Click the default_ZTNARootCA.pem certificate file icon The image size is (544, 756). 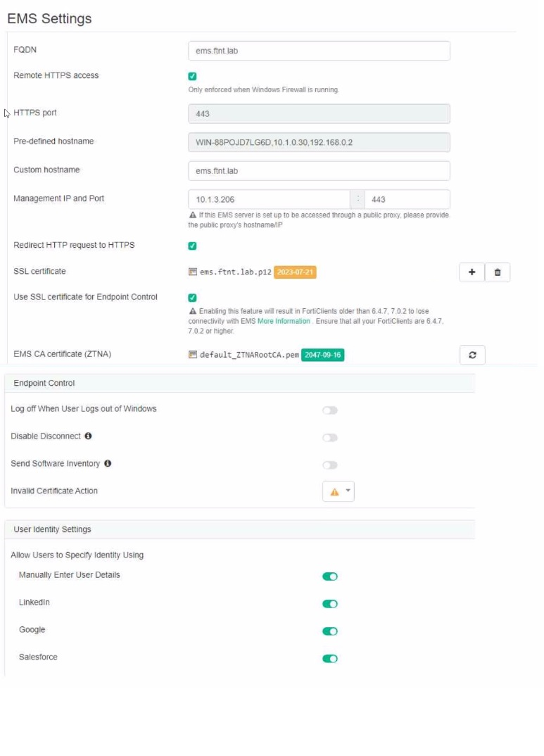[193, 355]
